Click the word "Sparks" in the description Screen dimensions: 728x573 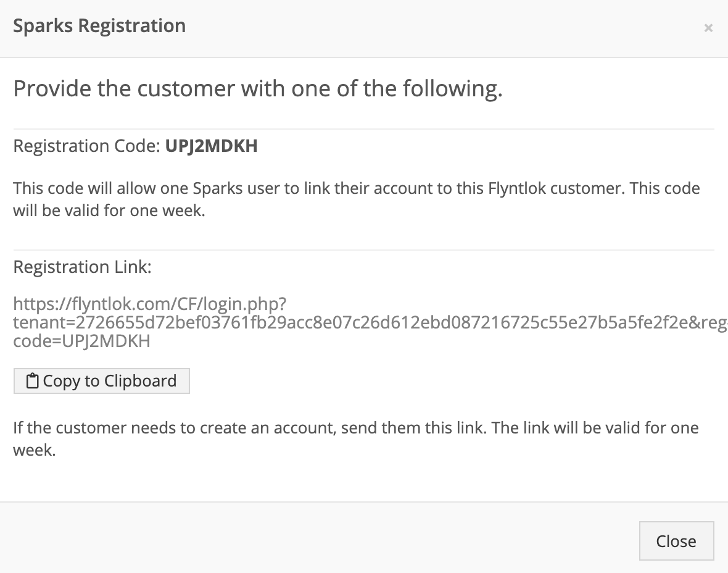(217, 189)
